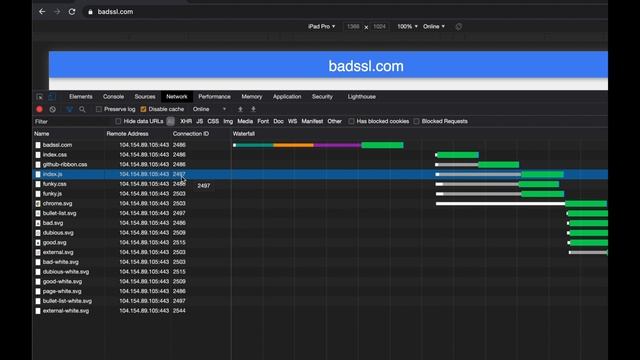The image size is (640, 360).
Task: Filter requests by CSS type
Action: [213, 121]
